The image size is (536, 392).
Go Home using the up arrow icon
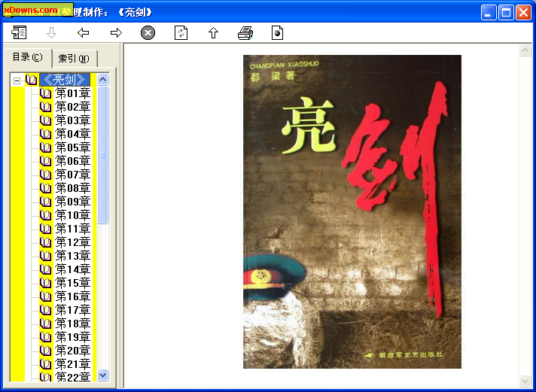pos(213,33)
